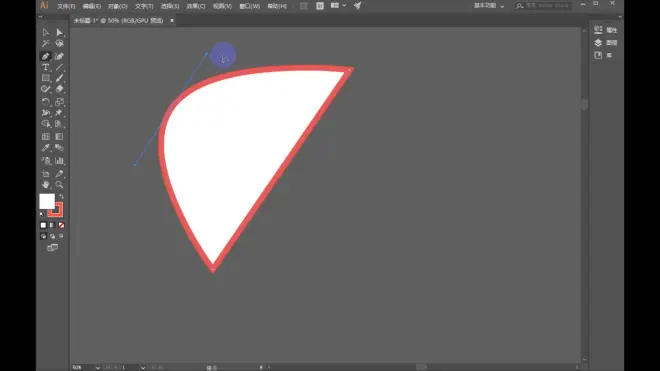Pick the Rotate tool
This screenshot has width=660, height=371.
(45, 102)
